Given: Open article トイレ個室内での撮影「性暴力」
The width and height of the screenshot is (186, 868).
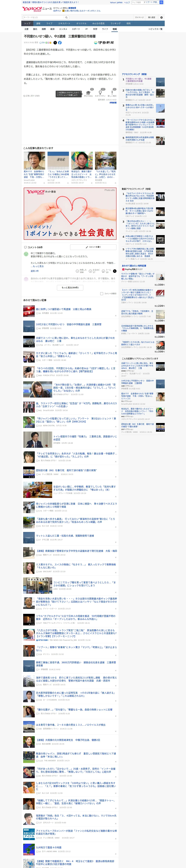Looking at the screenshot, I should point(85,438).
